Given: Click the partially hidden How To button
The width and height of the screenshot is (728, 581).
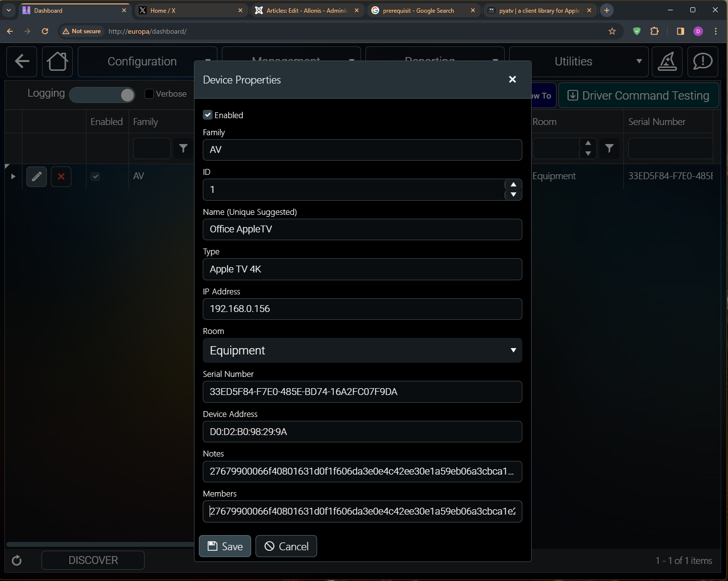Looking at the screenshot, I should (543, 96).
